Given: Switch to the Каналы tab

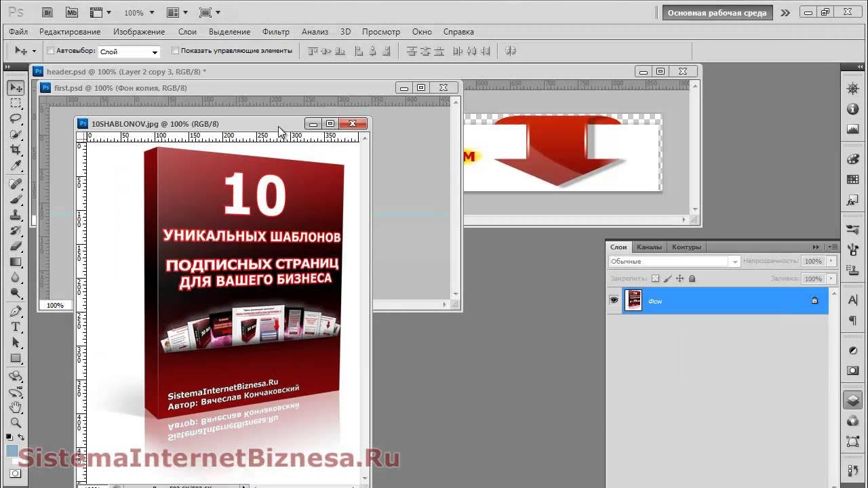Looking at the screenshot, I should [x=649, y=247].
